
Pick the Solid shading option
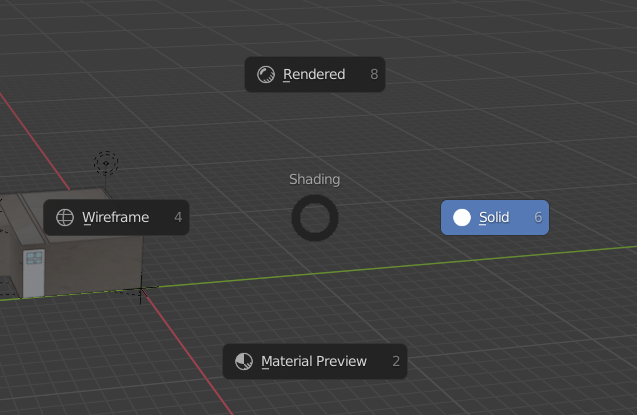coord(495,217)
